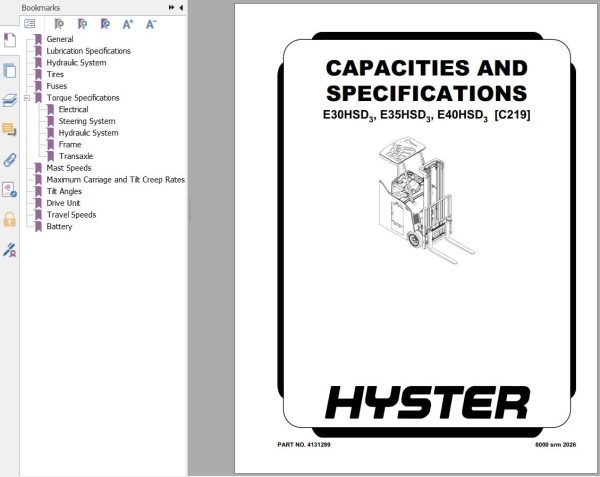Open the Layers sidebar icon
This screenshot has height=477, width=600.
pos(10,100)
